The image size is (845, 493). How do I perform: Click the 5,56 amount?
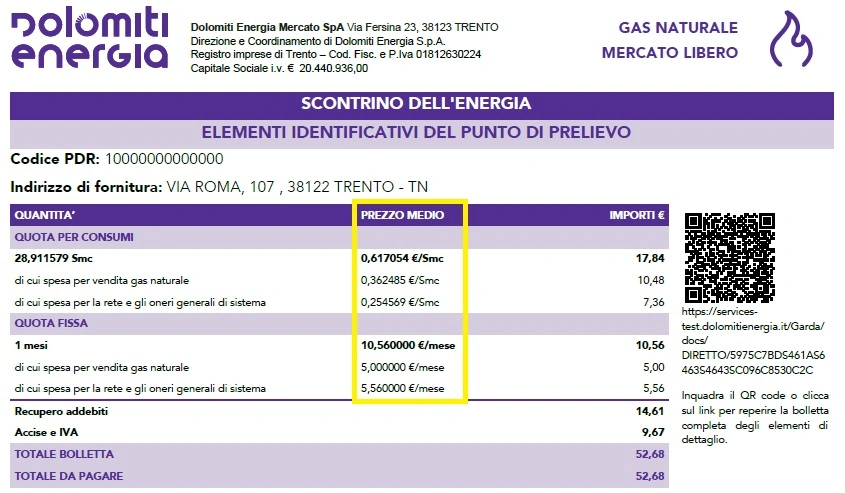[x=654, y=388]
